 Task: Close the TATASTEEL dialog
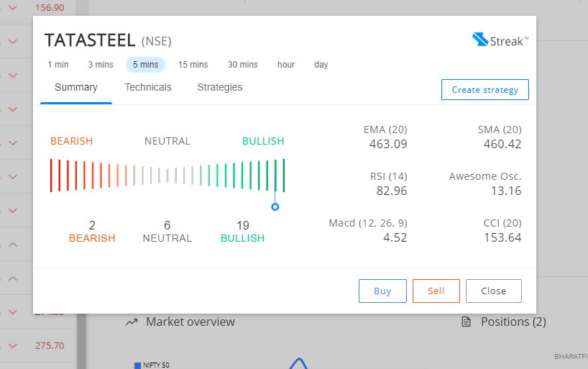point(494,291)
